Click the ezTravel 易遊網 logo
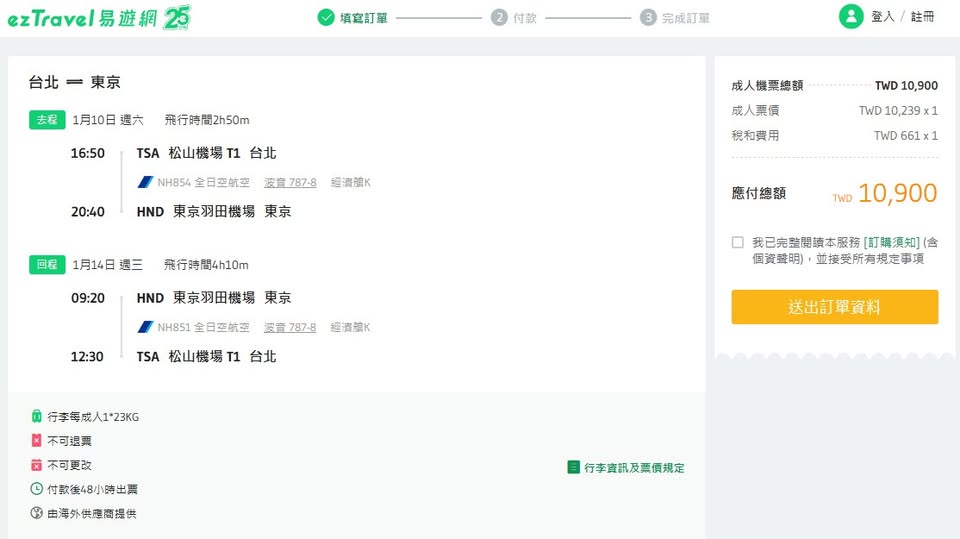 (98, 17)
